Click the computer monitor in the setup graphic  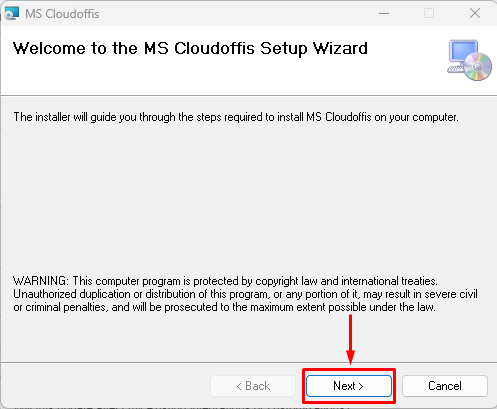click(463, 52)
